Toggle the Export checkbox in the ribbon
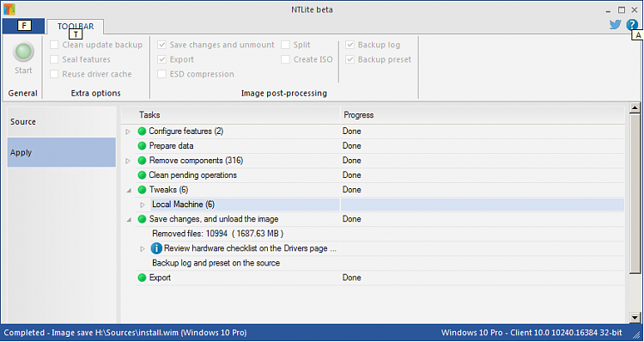644x342 pixels. 161,59
